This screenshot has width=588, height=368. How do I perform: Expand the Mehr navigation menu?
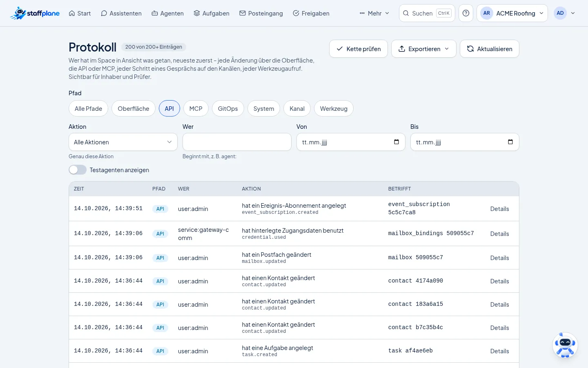[374, 13]
